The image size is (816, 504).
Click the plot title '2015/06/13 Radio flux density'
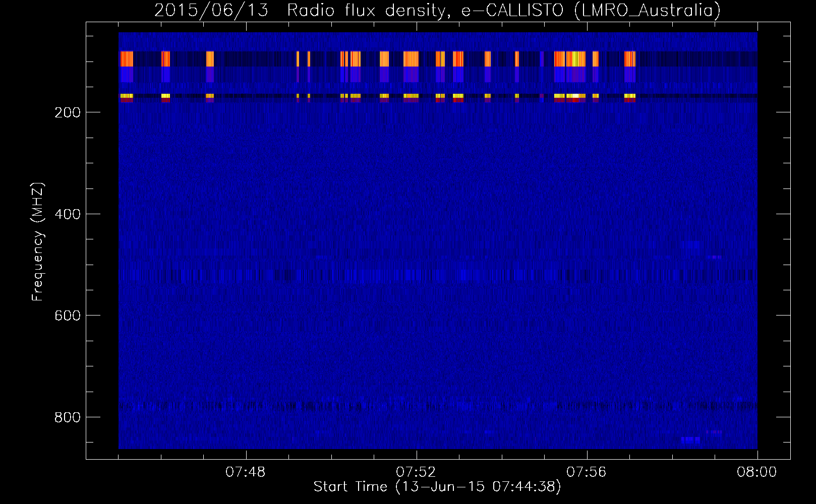click(437, 11)
